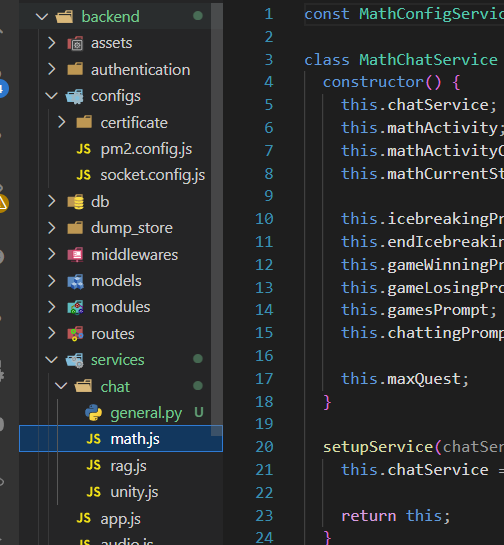504x545 pixels.
Task: Select the backend folder label
Action: 111,16
